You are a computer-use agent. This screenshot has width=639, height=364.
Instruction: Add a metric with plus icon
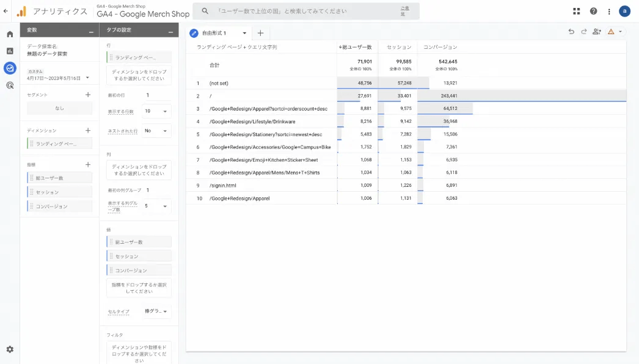(x=87, y=165)
